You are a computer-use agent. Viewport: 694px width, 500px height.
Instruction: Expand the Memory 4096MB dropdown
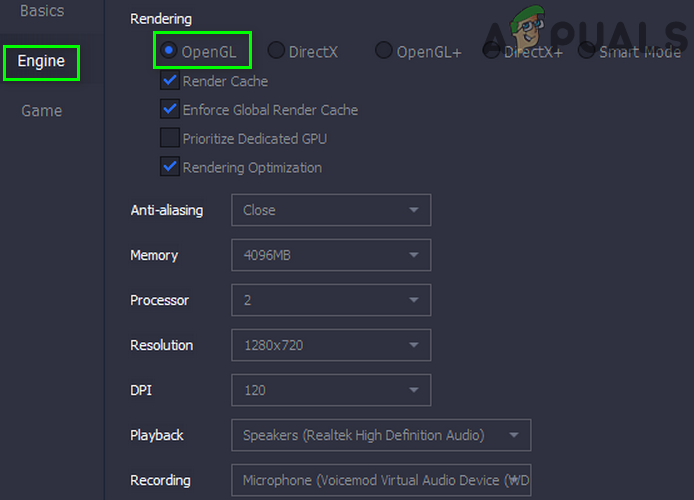click(x=331, y=255)
